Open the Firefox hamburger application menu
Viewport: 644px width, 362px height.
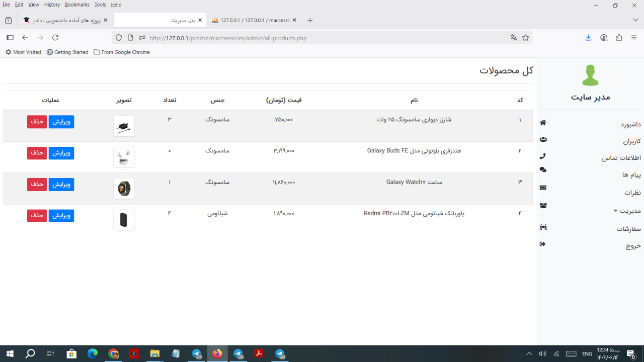(x=634, y=38)
